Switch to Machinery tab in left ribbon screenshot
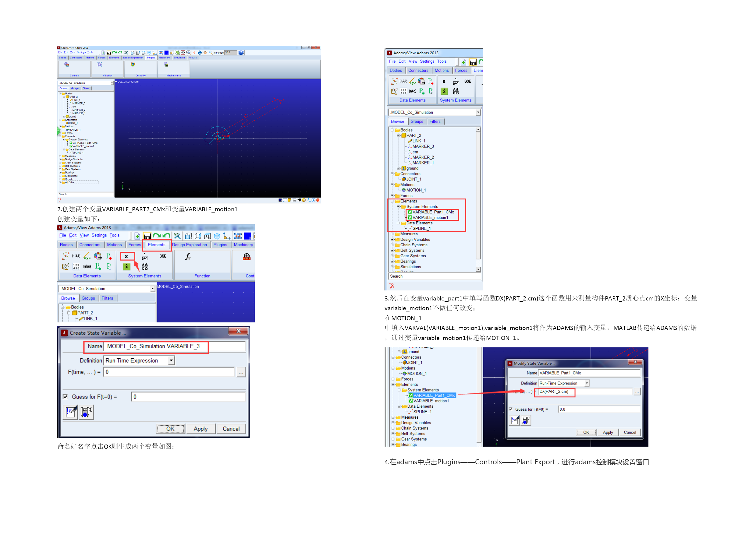 [243, 245]
